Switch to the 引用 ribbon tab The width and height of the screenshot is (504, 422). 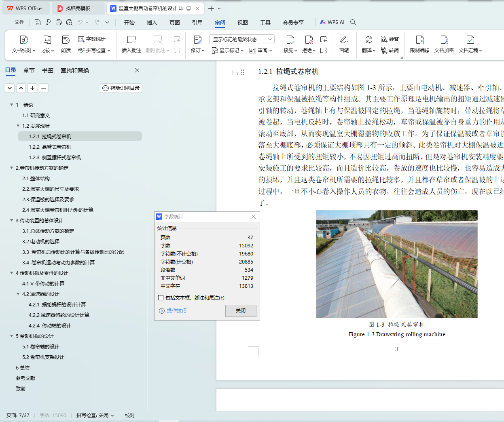(197, 23)
